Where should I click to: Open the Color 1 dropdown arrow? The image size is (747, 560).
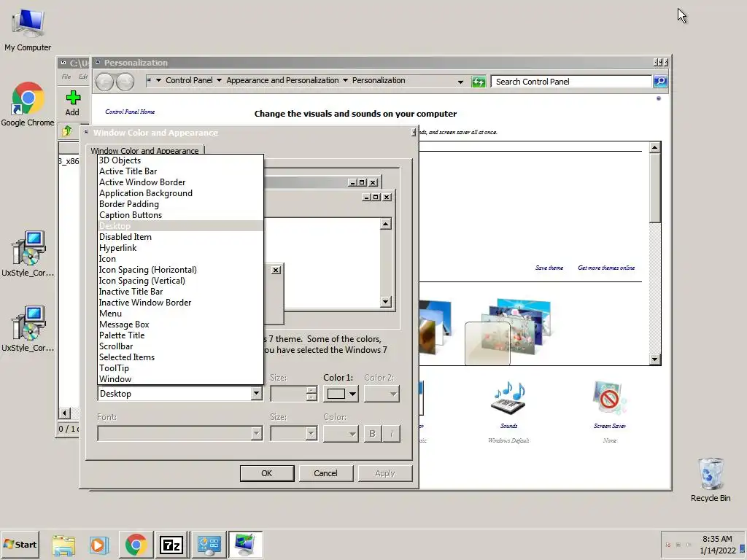[x=352, y=394]
